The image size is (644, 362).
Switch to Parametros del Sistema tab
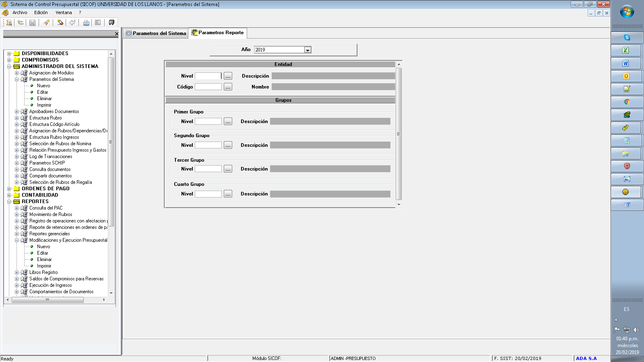point(156,33)
